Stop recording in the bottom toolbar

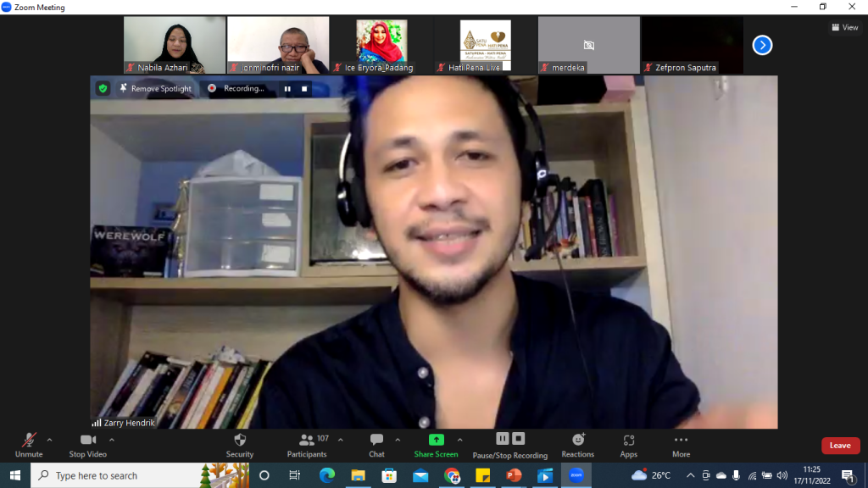coord(518,439)
